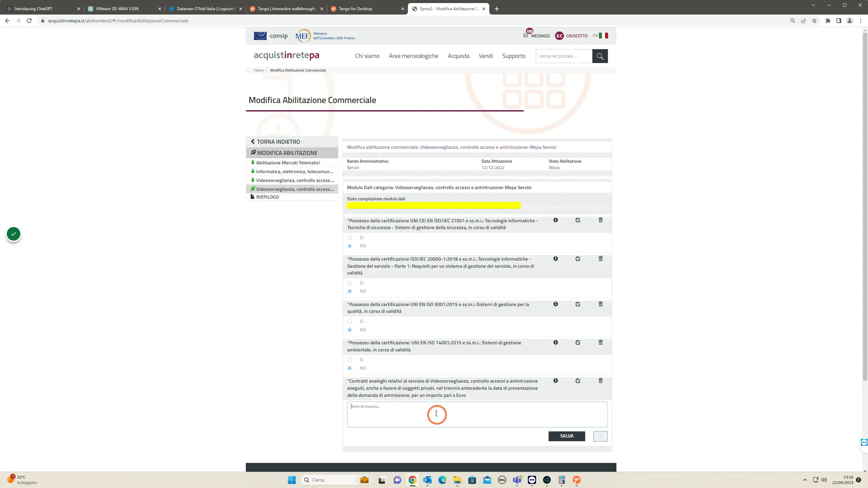Open the Aree merceologiche menu

point(413,56)
